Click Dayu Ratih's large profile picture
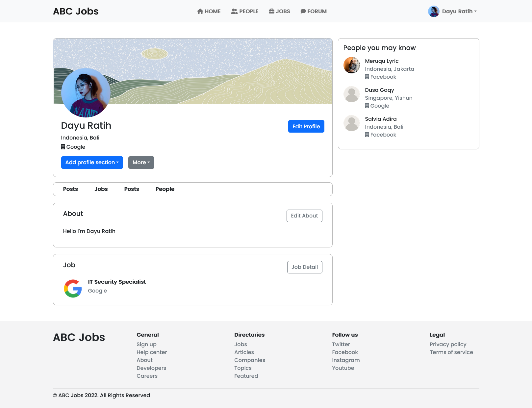This screenshot has width=532, height=408. point(86,93)
